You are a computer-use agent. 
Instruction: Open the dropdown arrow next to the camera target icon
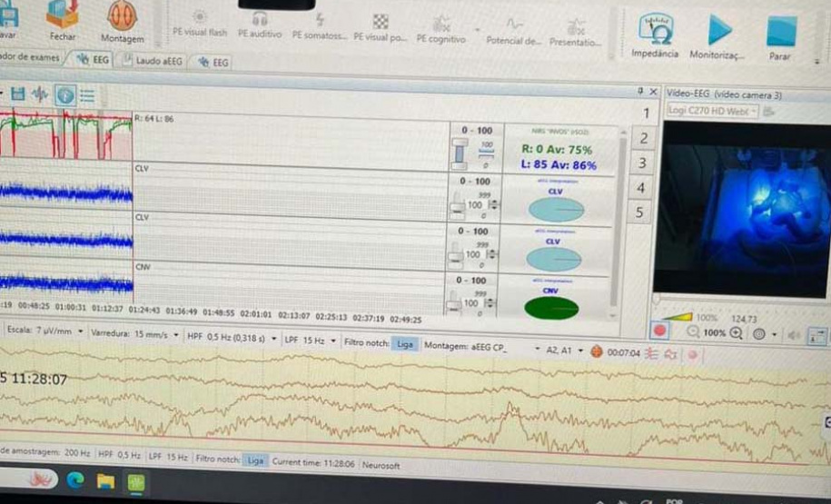(x=775, y=335)
